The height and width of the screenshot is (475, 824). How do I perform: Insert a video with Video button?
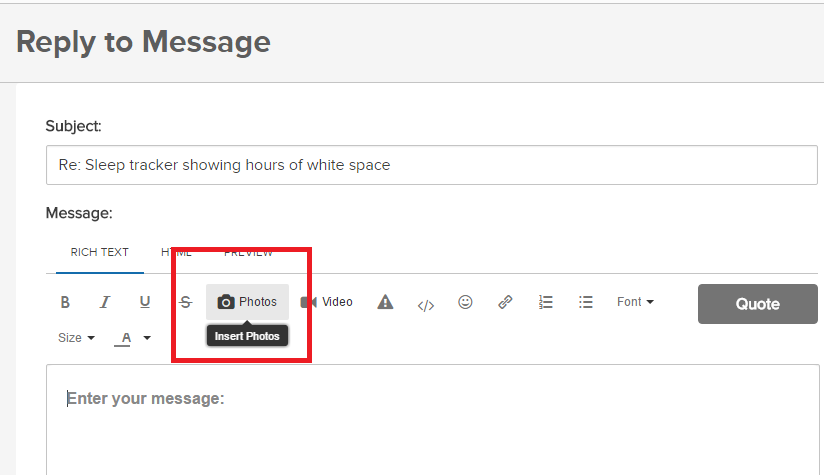tap(327, 302)
